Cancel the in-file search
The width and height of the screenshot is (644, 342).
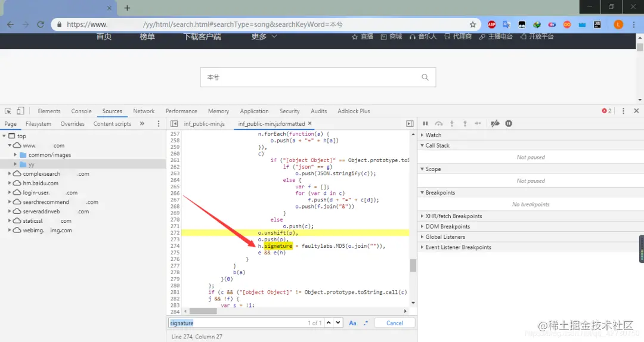395,323
